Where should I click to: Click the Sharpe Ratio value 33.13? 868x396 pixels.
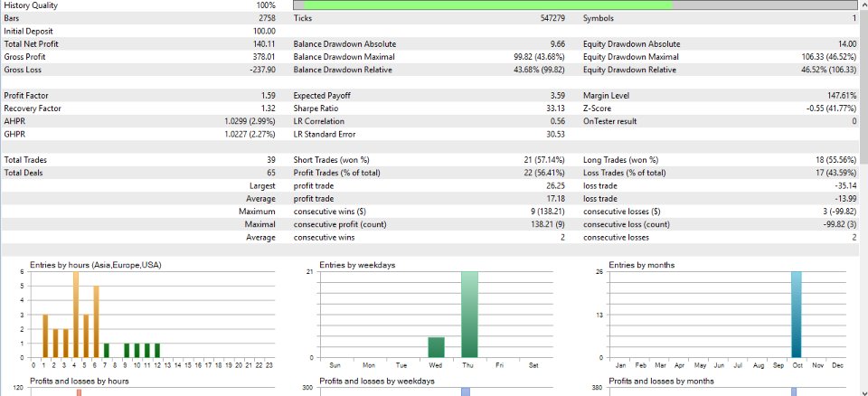[555, 108]
